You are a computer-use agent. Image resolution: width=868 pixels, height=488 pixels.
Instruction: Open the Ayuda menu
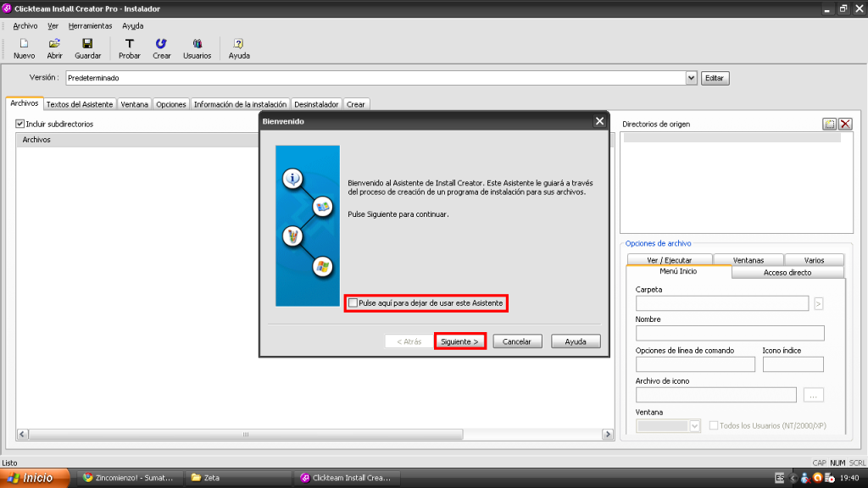pos(133,26)
